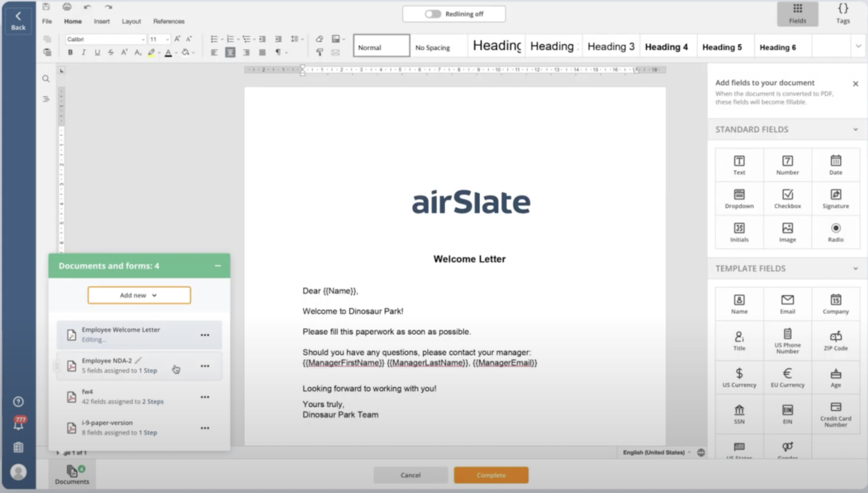Toggle italic formatting
The height and width of the screenshot is (493, 868).
[x=83, y=53]
